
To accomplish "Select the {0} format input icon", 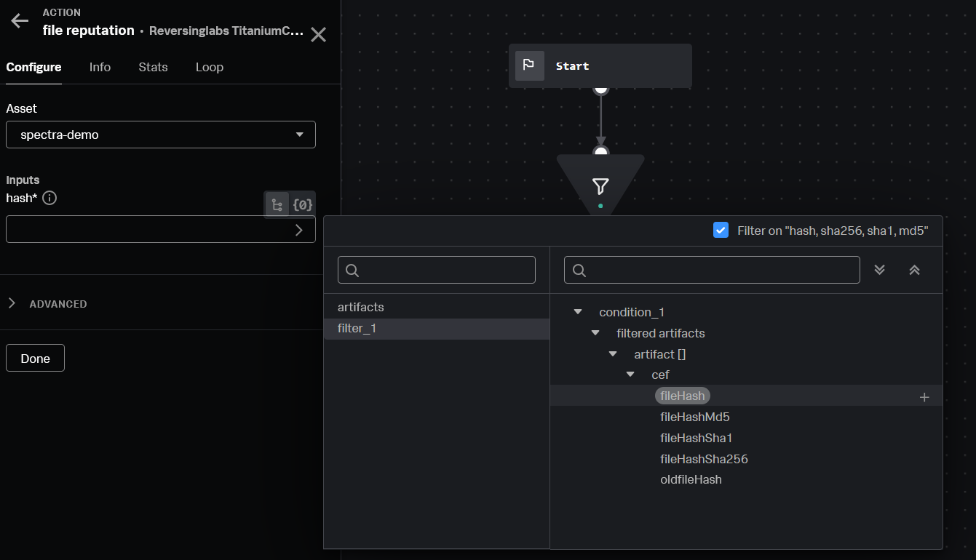I will [303, 205].
